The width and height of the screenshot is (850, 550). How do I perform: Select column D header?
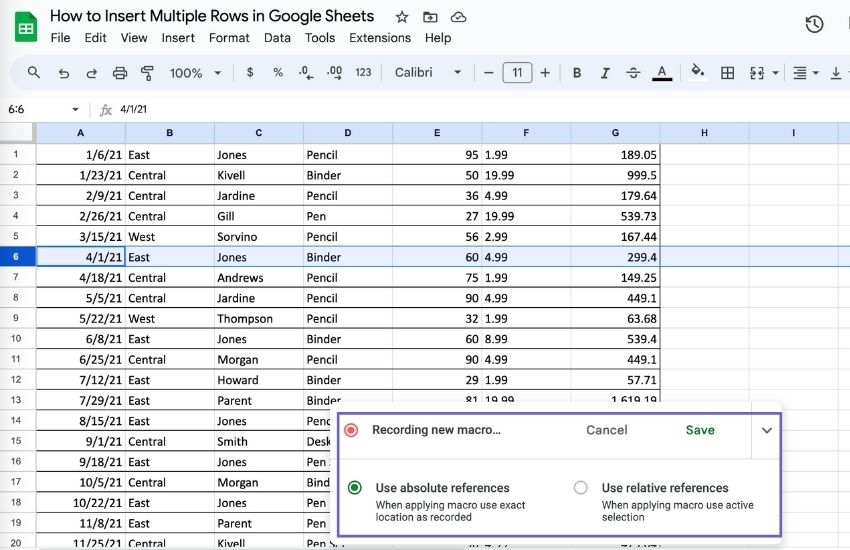[348, 133]
